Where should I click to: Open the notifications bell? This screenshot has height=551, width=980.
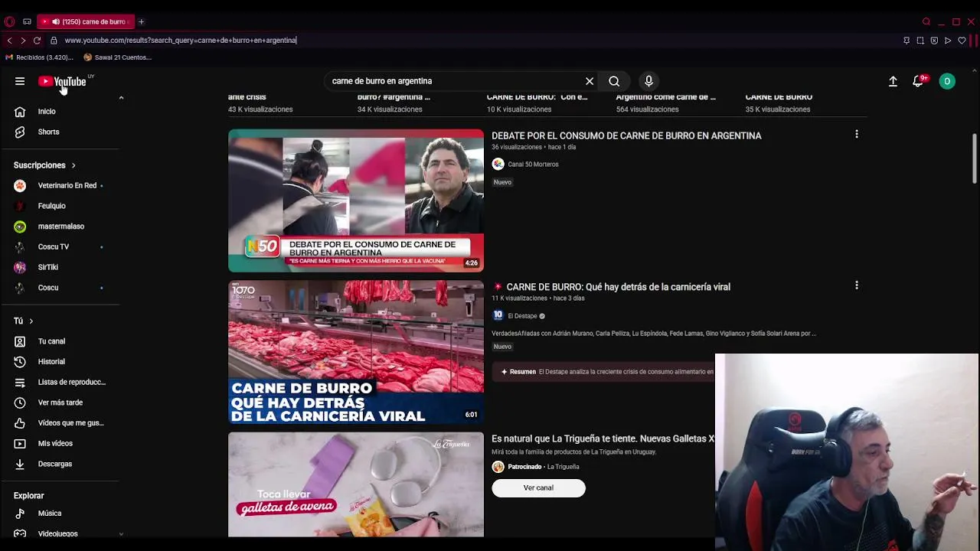tap(918, 81)
